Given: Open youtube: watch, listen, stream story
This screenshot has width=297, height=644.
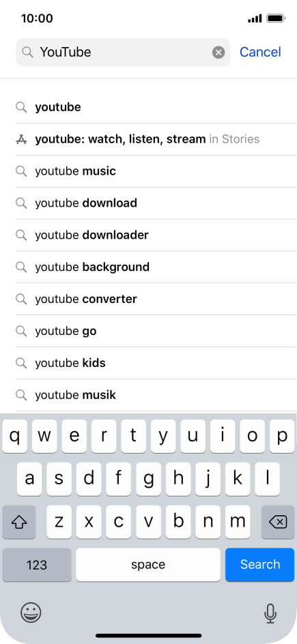Looking at the screenshot, I should point(156,139).
